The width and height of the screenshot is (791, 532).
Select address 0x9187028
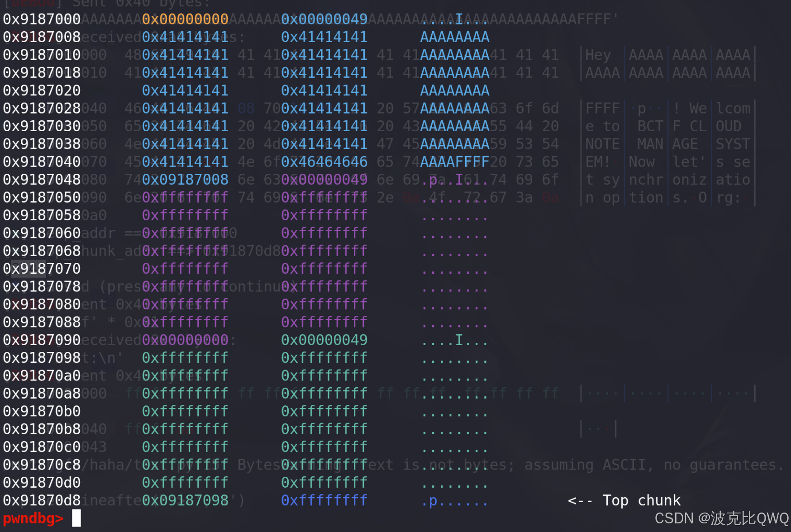42,108
